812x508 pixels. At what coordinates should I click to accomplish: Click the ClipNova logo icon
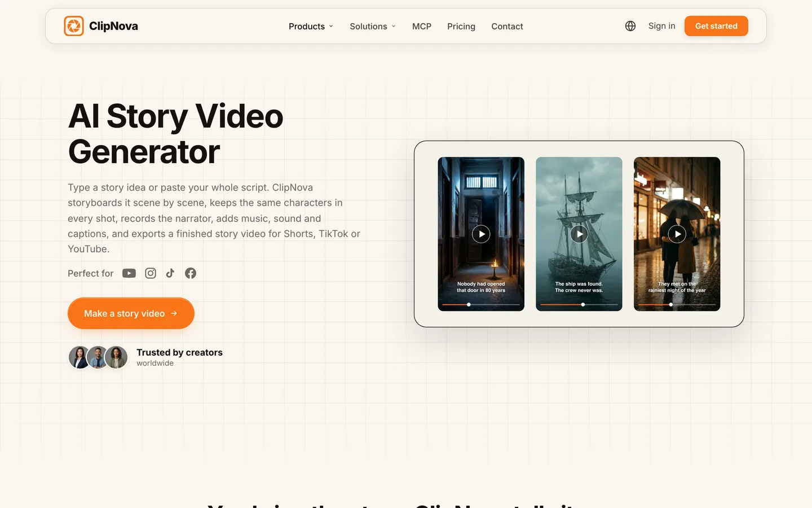click(x=74, y=26)
